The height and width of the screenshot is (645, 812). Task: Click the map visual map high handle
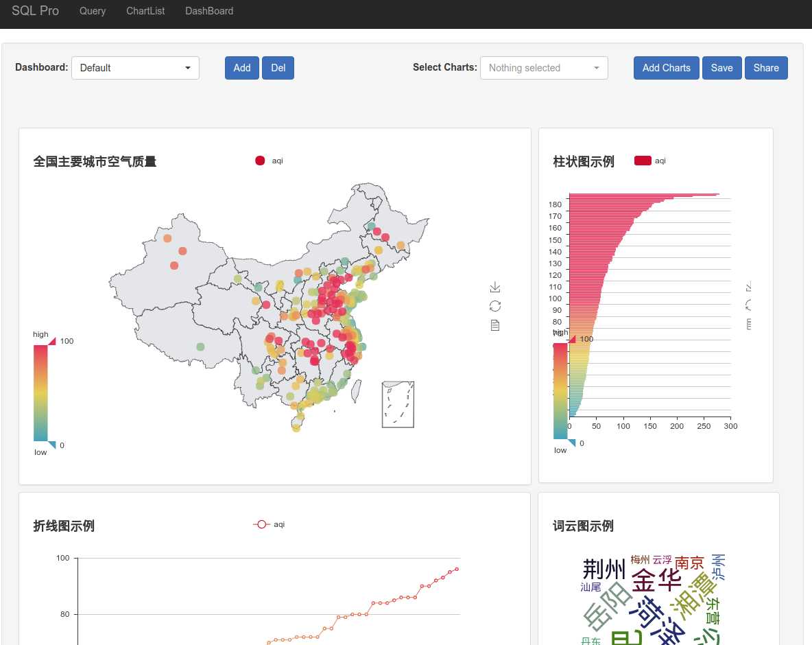(52, 341)
